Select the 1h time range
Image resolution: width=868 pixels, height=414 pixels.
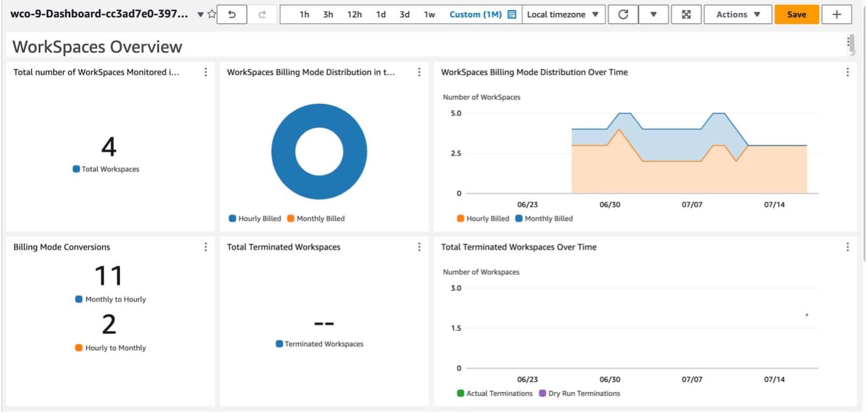(x=304, y=15)
